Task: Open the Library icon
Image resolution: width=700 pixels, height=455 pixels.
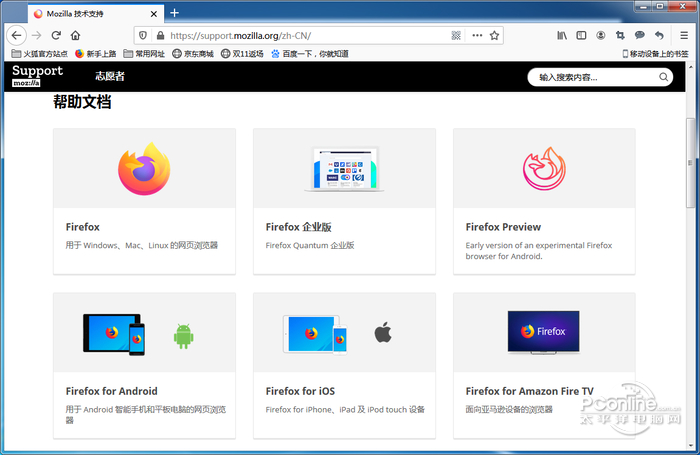Action: [562, 35]
